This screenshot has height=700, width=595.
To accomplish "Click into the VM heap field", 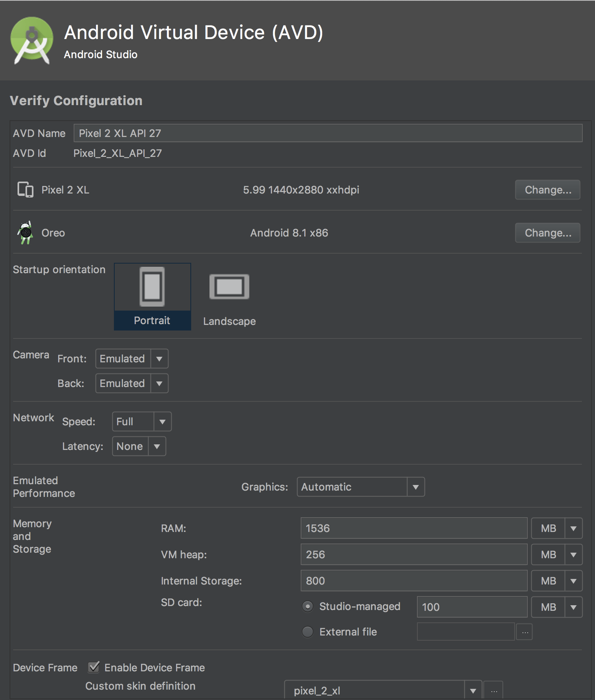I will click(414, 555).
